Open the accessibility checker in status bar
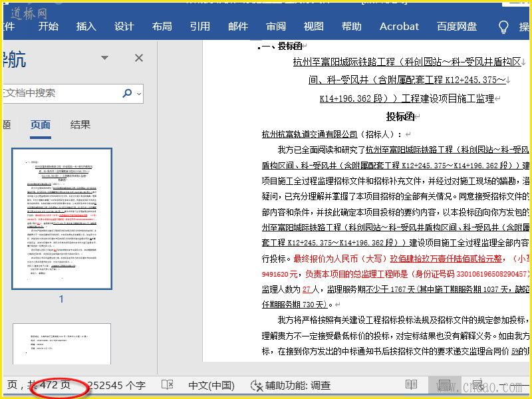Image resolution: width=532 pixels, height=399 pixels. (x=291, y=385)
